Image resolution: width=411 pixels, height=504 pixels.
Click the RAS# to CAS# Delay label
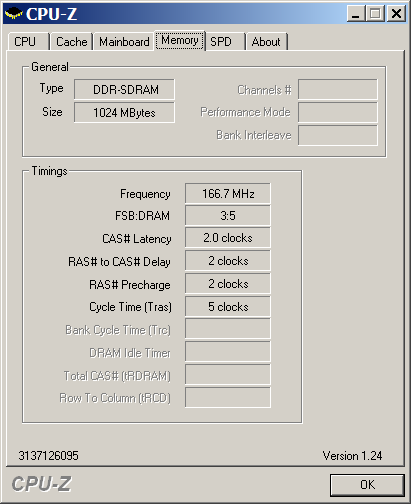(x=119, y=262)
